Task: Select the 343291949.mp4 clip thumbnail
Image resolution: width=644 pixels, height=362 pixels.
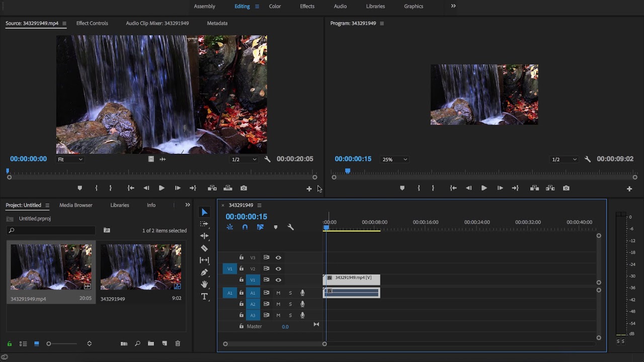Action: pyautogui.click(x=51, y=267)
